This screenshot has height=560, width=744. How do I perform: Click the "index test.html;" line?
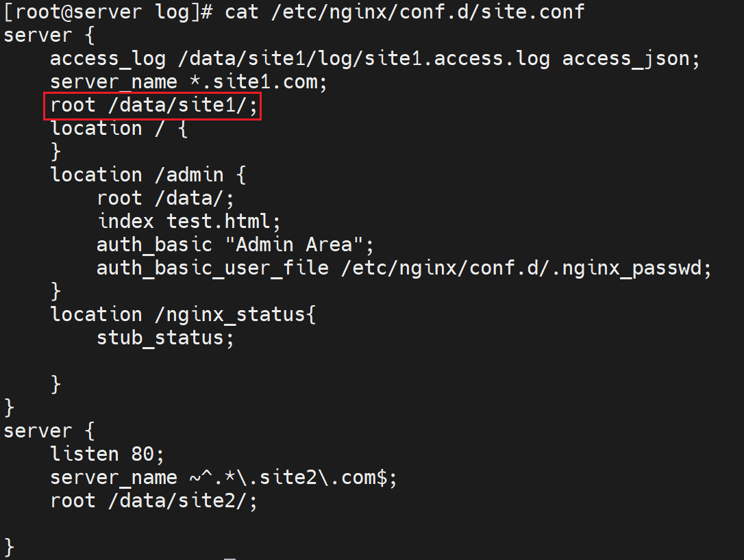(189, 222)
